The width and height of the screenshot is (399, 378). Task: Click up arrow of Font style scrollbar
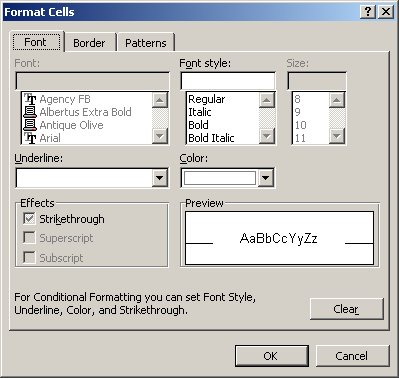[x=267, y=100]
